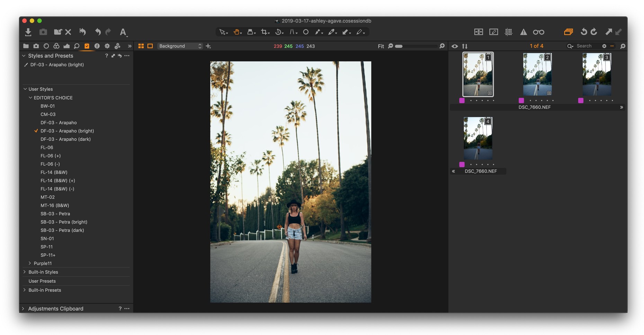
Task: Open the Background layer dropdown
Action: 180,46
